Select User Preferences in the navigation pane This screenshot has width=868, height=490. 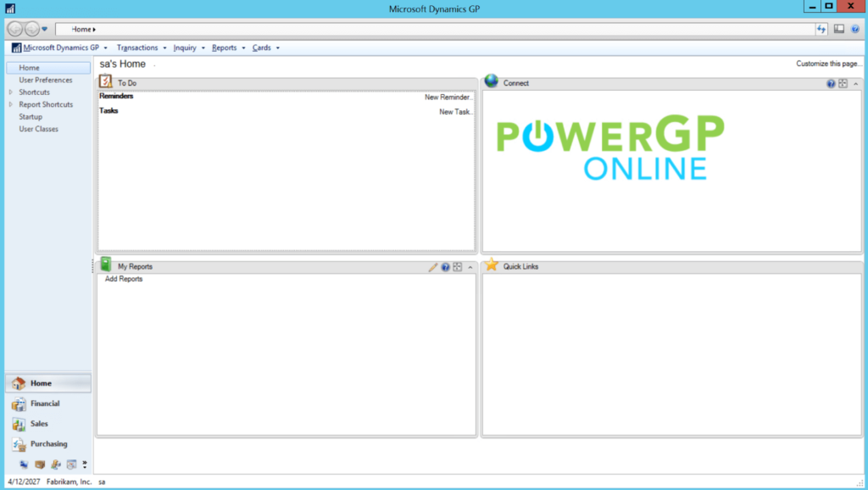tap(46, 80)
